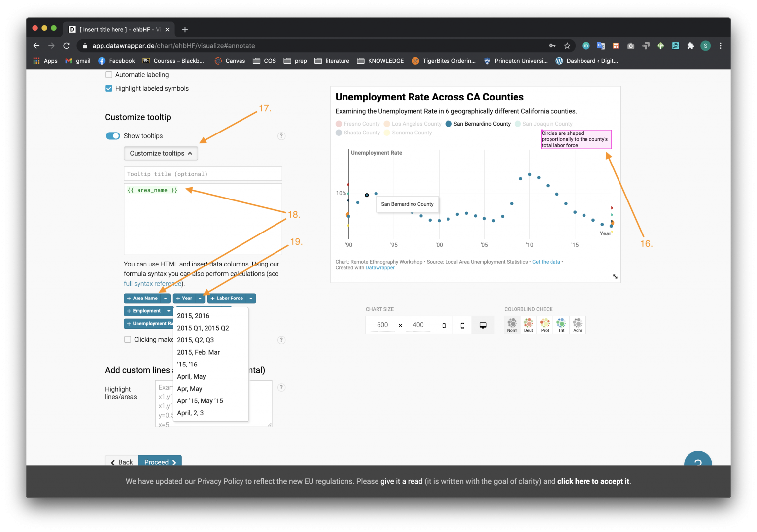
Task: Open the Get the data link
Action: tap(546, 262)
